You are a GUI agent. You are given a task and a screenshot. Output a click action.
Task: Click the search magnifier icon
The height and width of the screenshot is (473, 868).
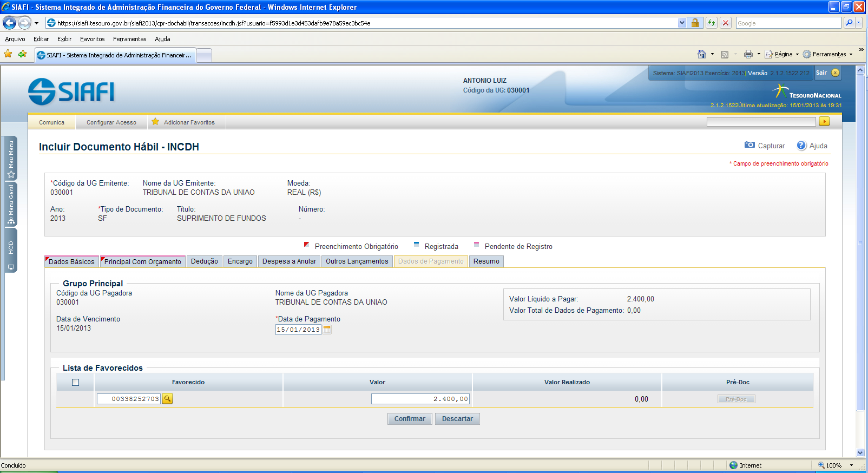[849, 23]
